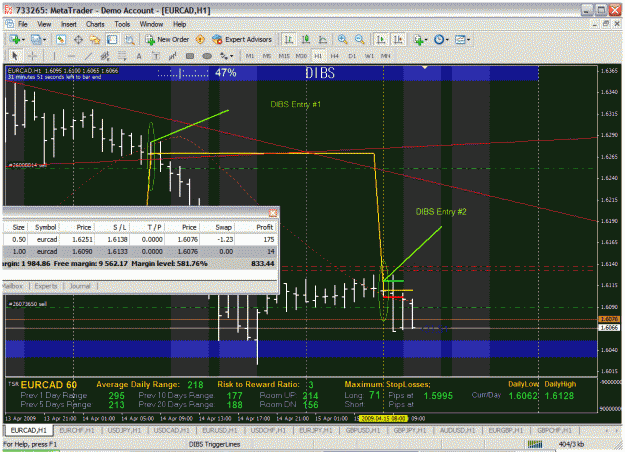Image resolution: width=625 pixels, height=452 pixels.
Task: Toggle the Terminal window icon
Action: pyautogui.click(x=112, y=39)
